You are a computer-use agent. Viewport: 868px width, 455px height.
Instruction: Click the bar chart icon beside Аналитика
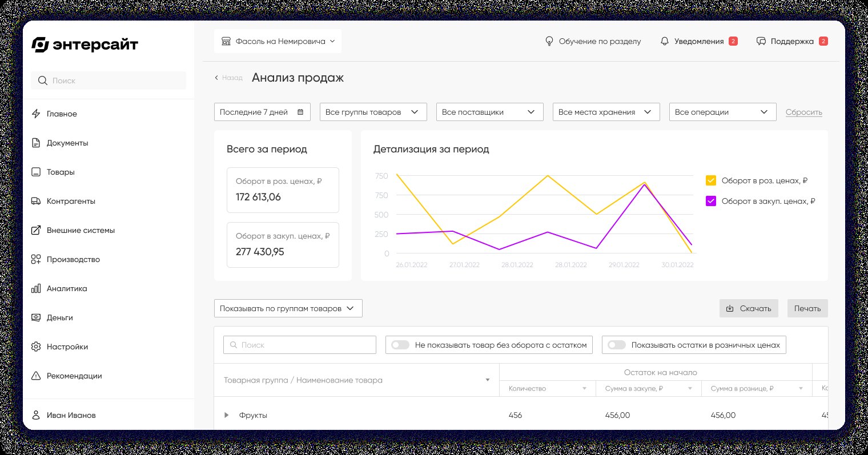(36, 288)
